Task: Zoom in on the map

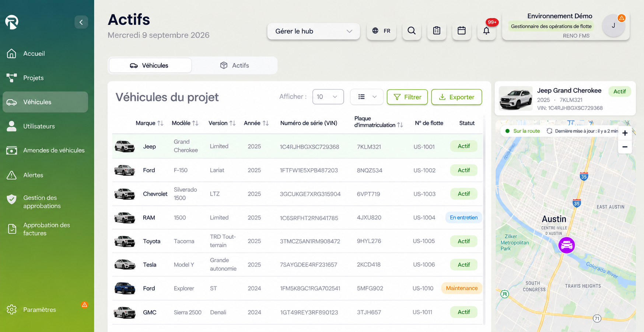Action: click(x=625, y=133)
